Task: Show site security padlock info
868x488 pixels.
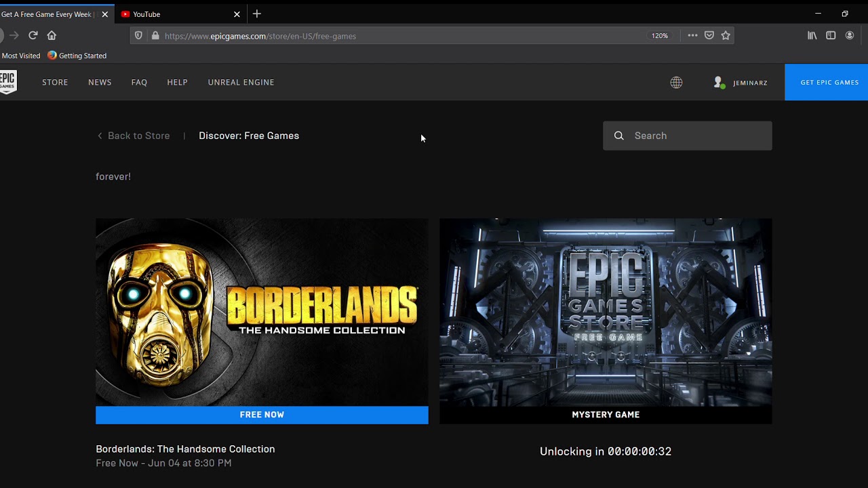Action: click(155, 36)
